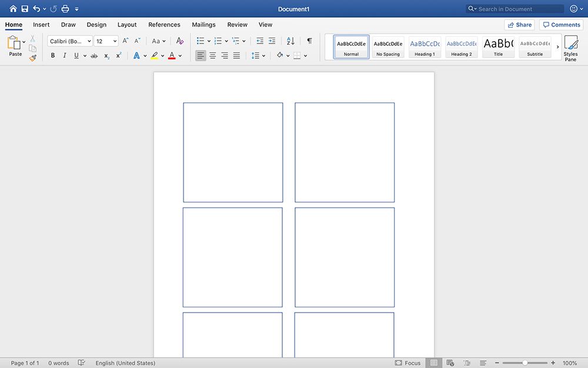This screenshot has height=368, width=588.
Task: Print the document using printer icon
Action: click(x=65, y=9)
